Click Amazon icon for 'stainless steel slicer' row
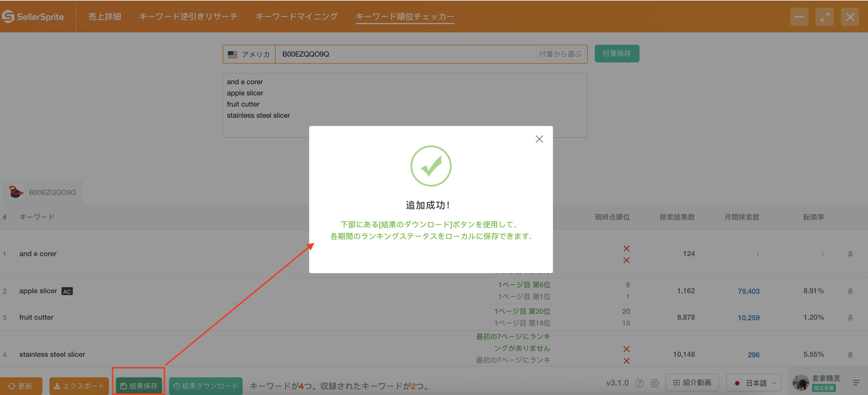This screenshot has width=868, height=395. coord(850,354)
